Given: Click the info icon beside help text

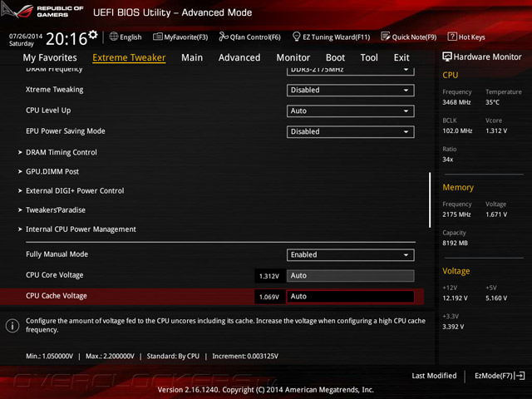Looking at the screenshot, I should 12,326.
